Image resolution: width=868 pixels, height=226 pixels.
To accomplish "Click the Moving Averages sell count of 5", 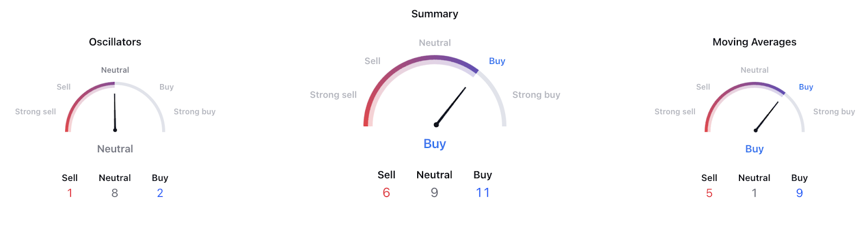I will click(x=709, y=193).
